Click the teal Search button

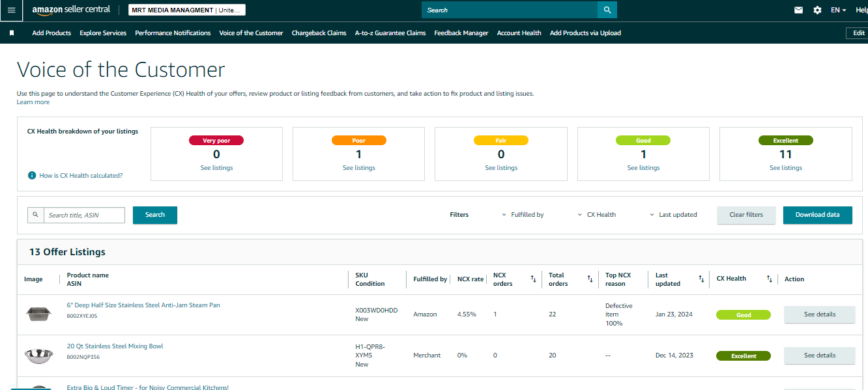click(155, 215)
